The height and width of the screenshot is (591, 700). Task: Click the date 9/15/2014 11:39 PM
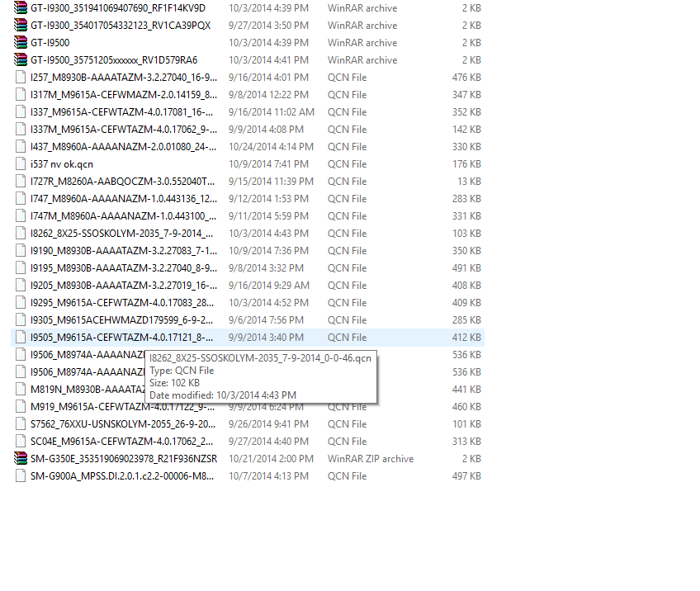pyautogui.click(x=271, y=182)
